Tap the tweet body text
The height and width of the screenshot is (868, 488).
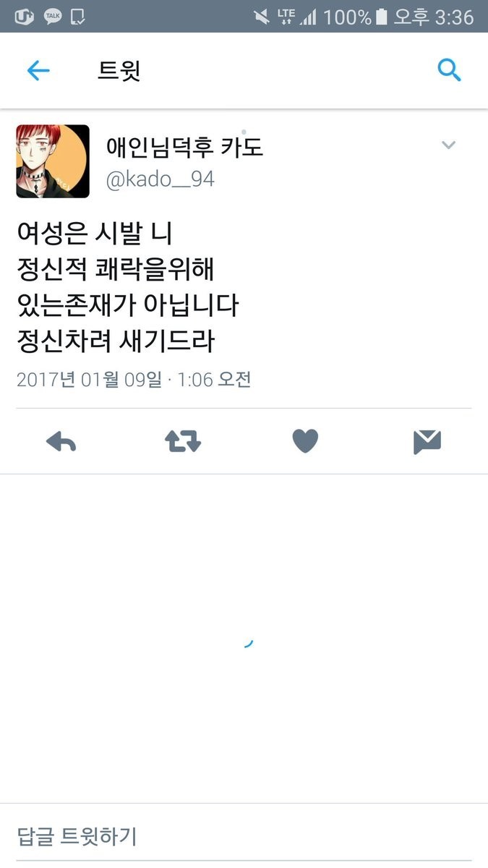click(127, 287)
